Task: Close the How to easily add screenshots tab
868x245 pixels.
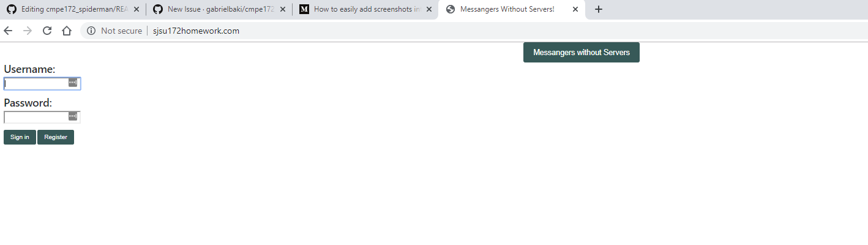Action: (429, 9)
